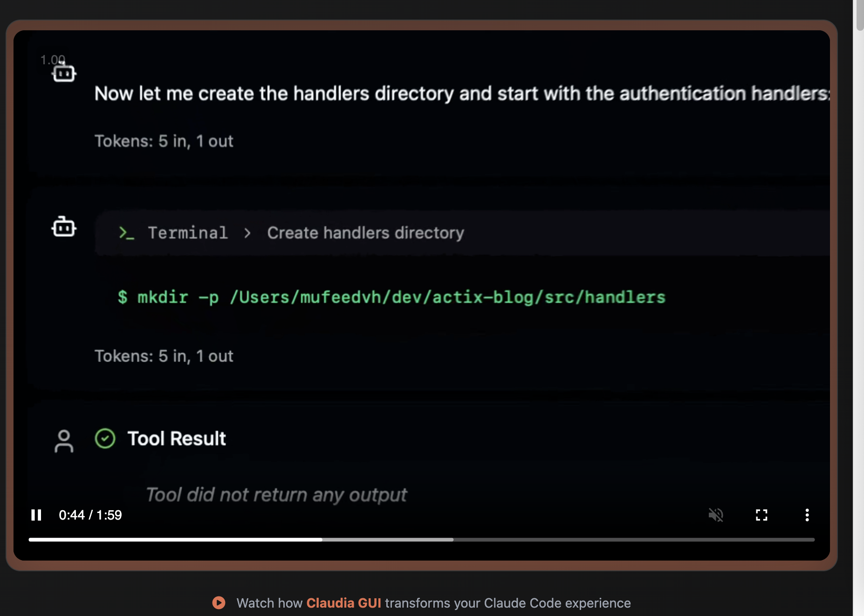Click the 1.00 playback speed indicator
Viewport: 864px width, 616px height.
point(52,60)
